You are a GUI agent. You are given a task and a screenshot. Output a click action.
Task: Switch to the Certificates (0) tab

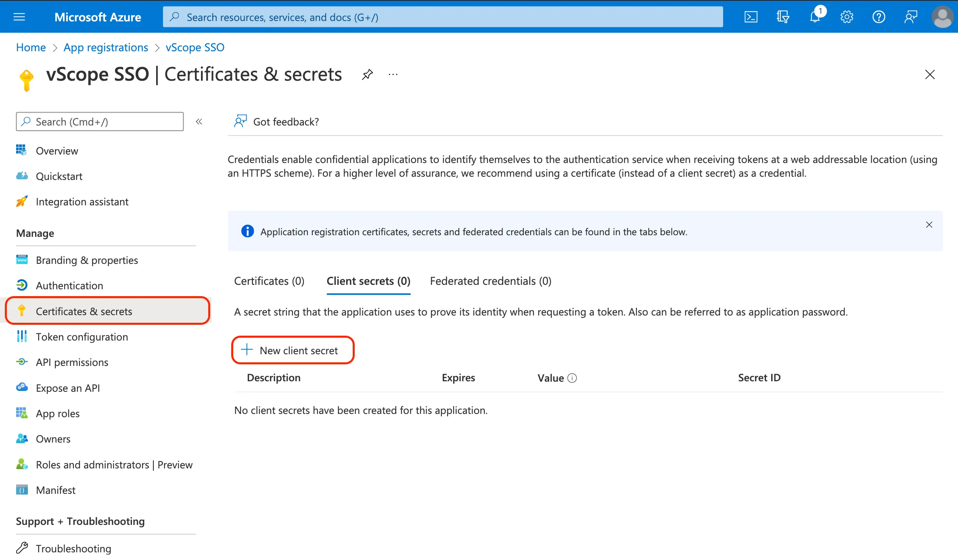click(269, 281)
